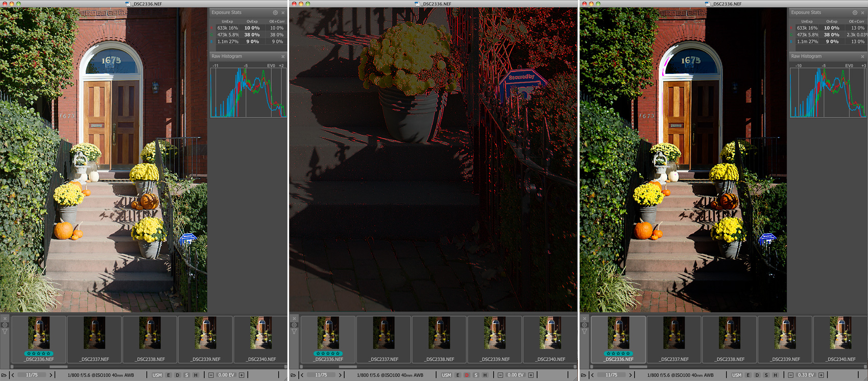The image size is (868, 381).
Task: Click the five-star rating on right window's _DSC2336.NEF
Action: (x=618, y=353)
